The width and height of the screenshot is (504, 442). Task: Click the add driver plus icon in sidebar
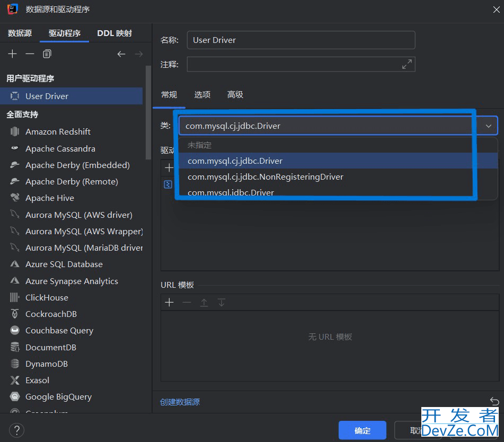coord(13,54)
